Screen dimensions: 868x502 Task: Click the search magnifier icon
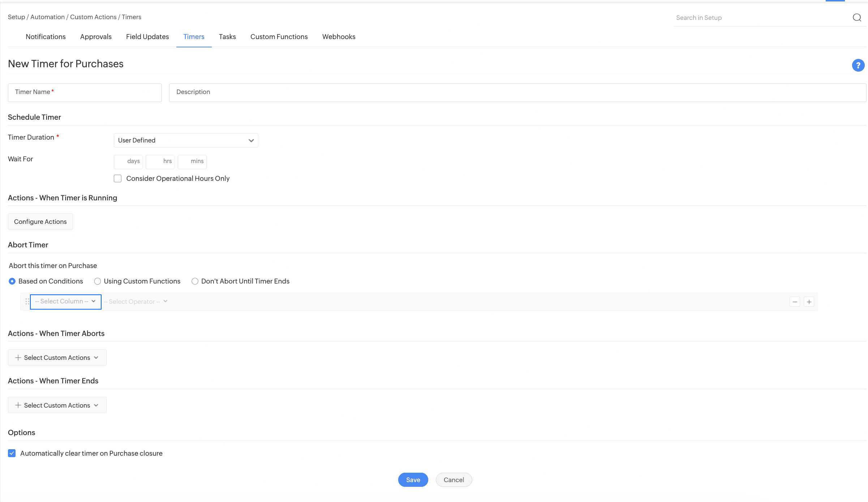pos(857,18)
